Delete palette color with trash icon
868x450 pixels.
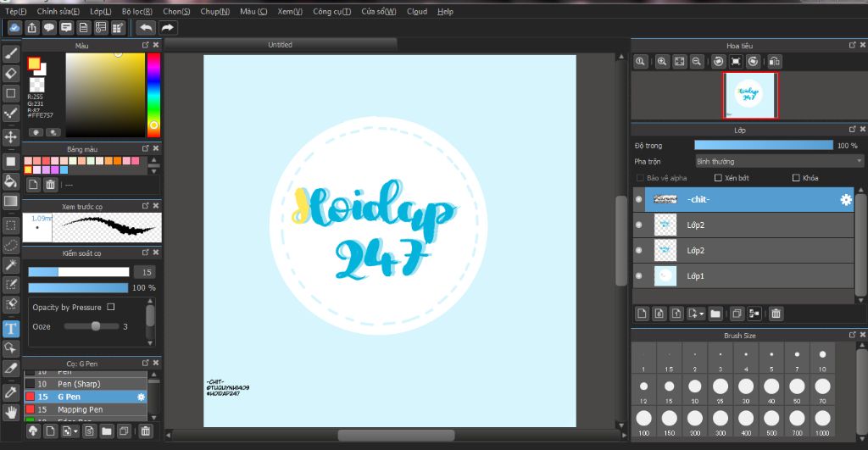point(50,184)
